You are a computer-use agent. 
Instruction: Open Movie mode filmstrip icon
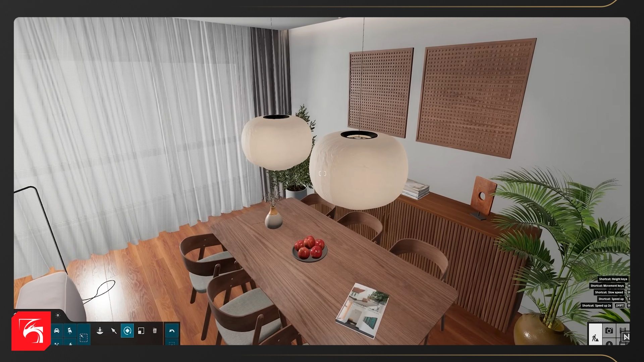(x=623, y=330)
